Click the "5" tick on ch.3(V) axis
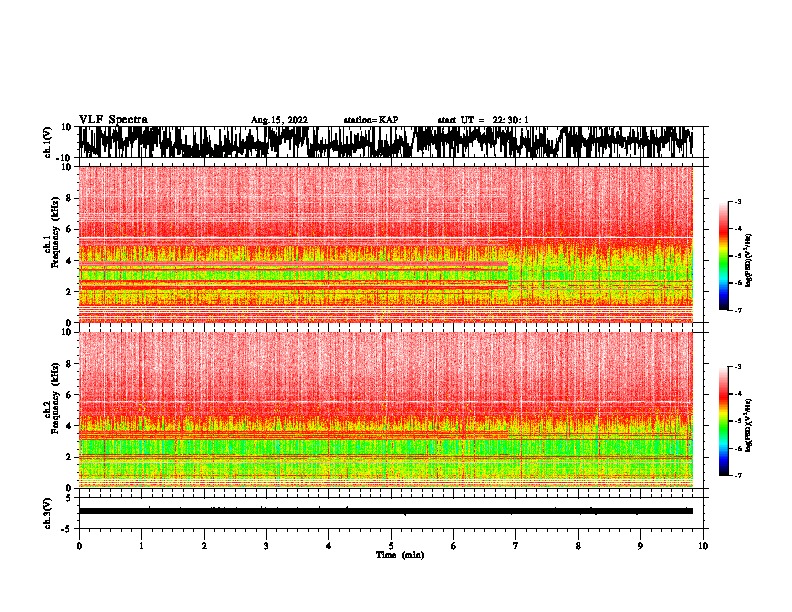792x612 pixels. pos(69,498)
